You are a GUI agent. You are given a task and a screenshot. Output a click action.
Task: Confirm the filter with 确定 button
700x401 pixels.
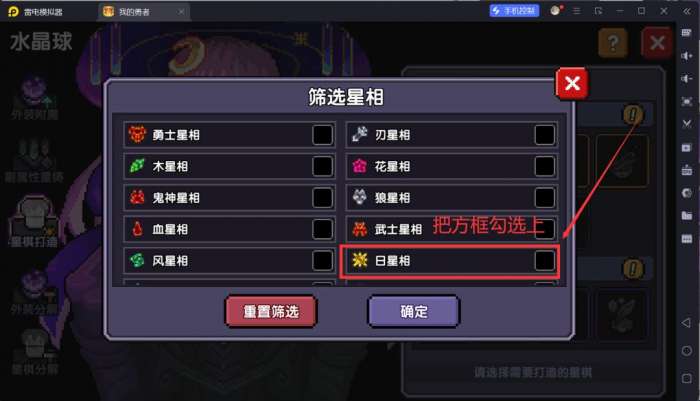click(414, 311)
